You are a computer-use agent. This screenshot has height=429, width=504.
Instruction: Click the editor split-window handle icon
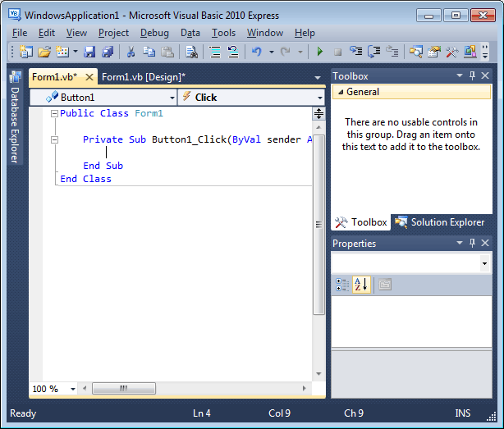[318, 114]
